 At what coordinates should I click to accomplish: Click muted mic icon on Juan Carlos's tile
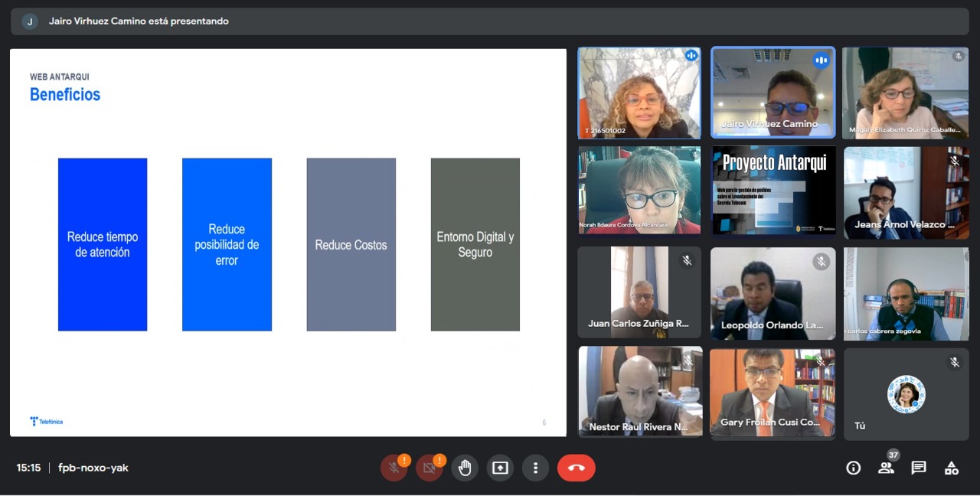pyautogui.click(x=687, y=260)
